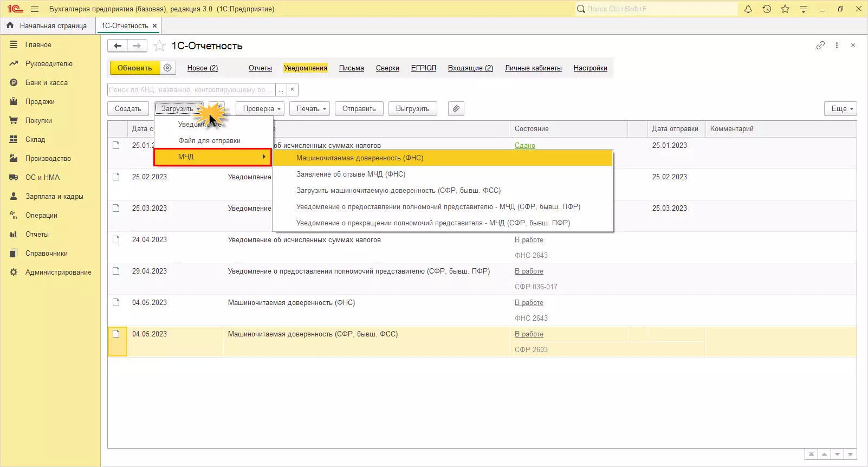This screenshot has width=868, height=467.
Task: Open notifications bell in title bar
Action: click(x=748, y=9)
